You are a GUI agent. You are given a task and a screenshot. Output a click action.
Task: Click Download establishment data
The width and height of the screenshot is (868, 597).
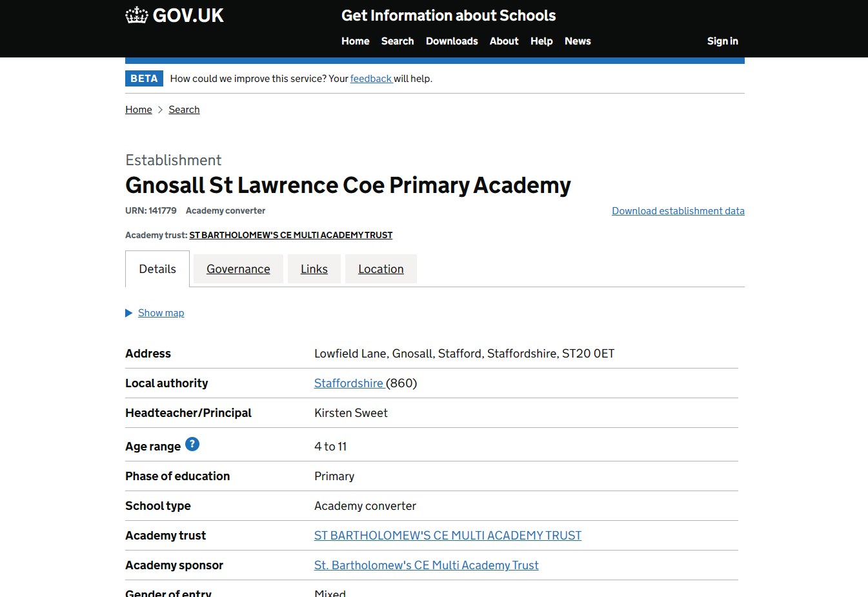coord(678,210)
